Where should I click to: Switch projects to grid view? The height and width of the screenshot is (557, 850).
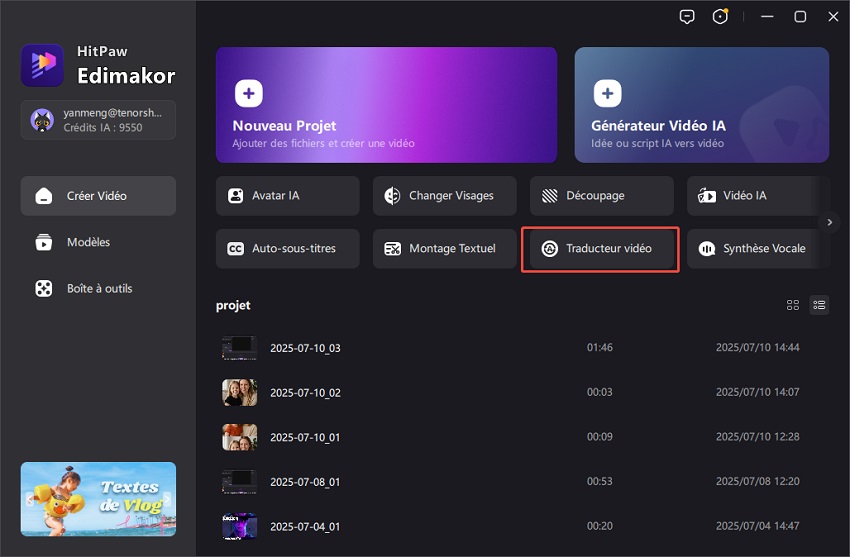pos(793,305)
